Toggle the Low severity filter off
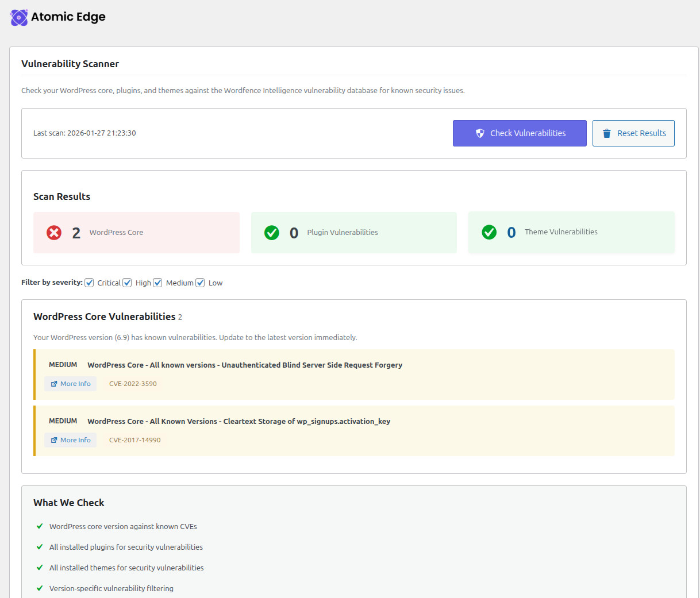 (x=200, y=282)
